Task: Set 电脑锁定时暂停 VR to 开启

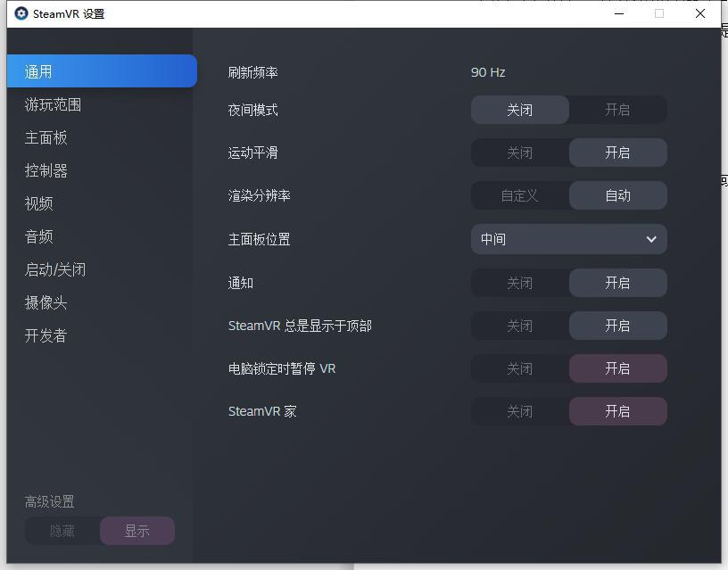Action: [x=618, y=368]
